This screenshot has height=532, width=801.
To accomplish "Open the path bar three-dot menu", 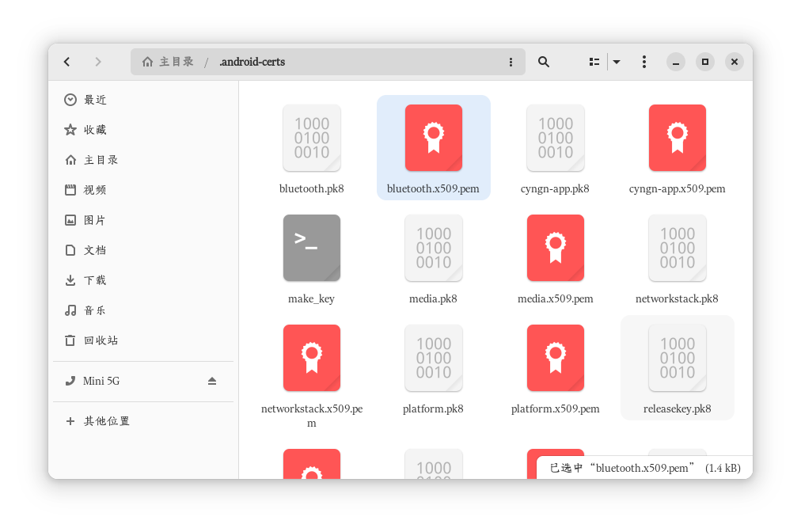I will (511, 62).
